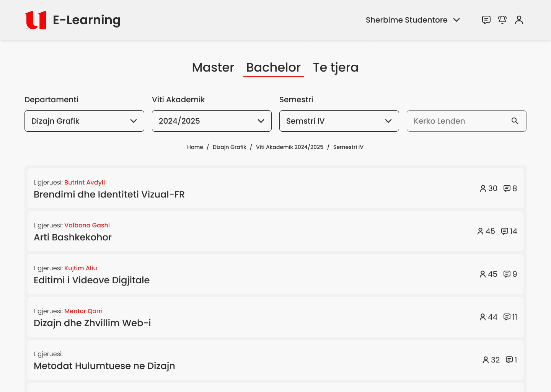Screen dimensions: 551x392
Task: Click participants icon for Metodat Hulumtuese ne Dizajn
Action: 486,360
